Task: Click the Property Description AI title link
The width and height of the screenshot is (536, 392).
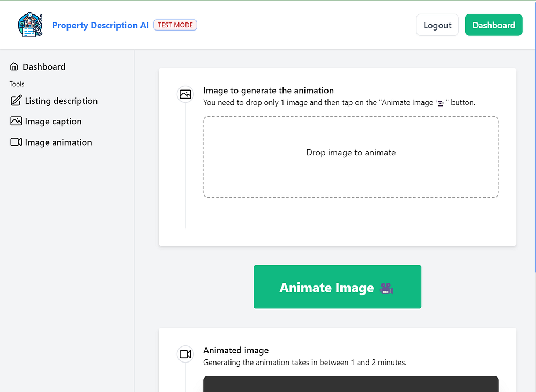Action: pos(100,25)
